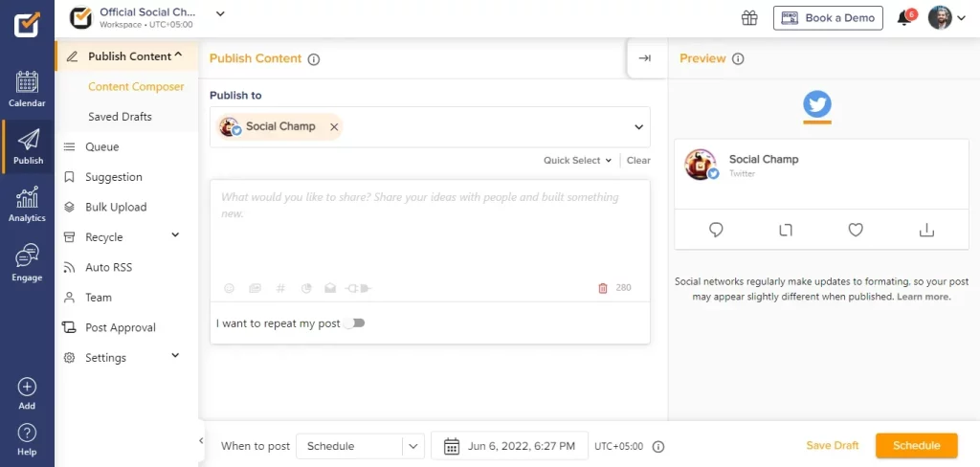Open the Quick Select dropdown
980x467 pixels.
point(577,160)
